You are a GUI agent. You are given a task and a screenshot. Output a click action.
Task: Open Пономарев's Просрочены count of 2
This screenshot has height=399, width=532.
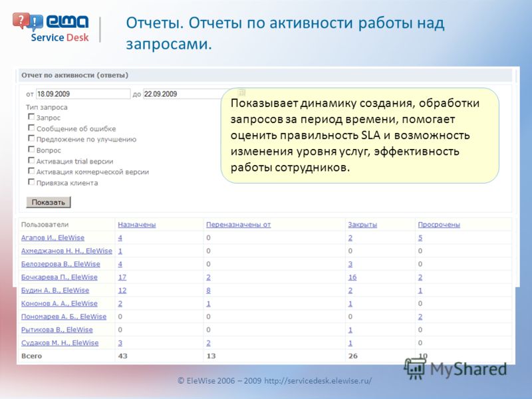click(x=420, y=317)
